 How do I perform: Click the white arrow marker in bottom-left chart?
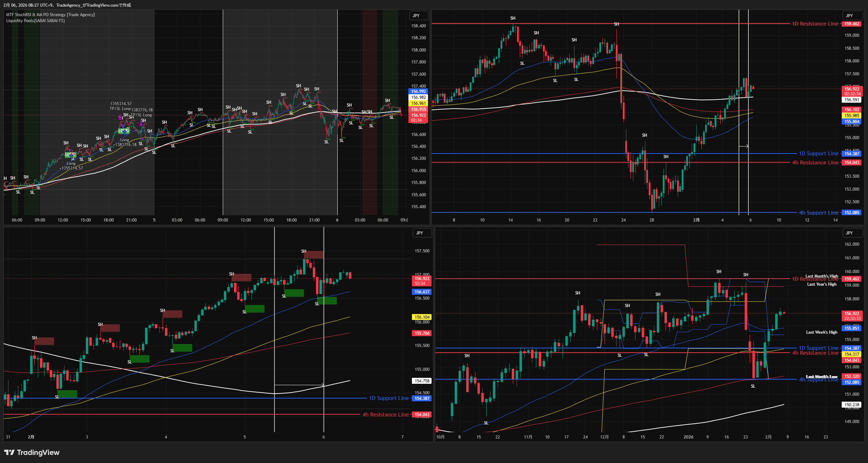299,385
